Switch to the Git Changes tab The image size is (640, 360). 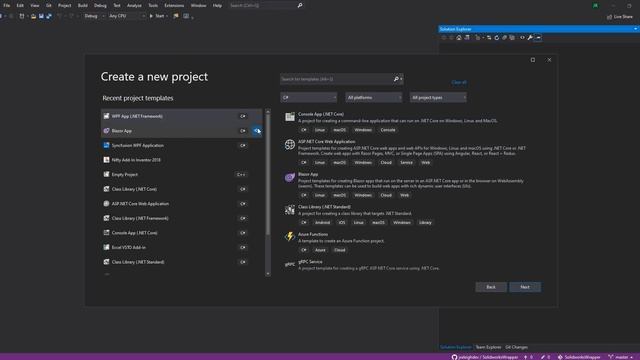(x=516, y=347)
